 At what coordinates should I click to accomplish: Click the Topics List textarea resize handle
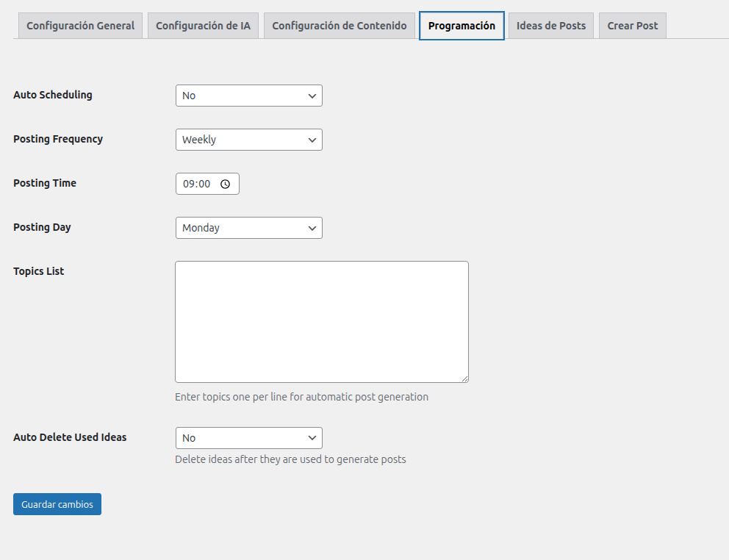(464, 378)
